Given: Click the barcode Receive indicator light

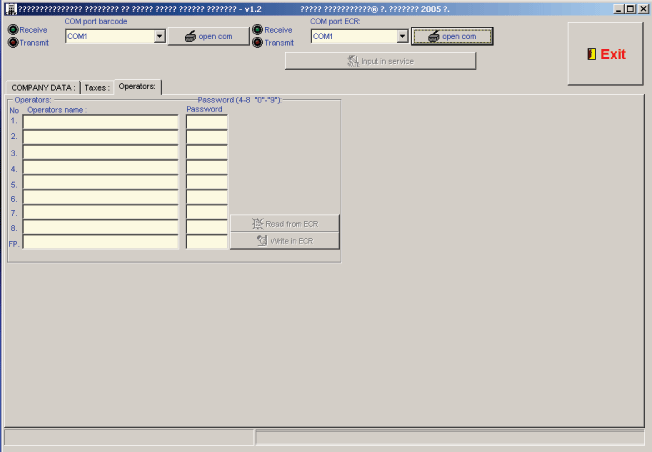Looking at the screenshot, I should (13, 30).
